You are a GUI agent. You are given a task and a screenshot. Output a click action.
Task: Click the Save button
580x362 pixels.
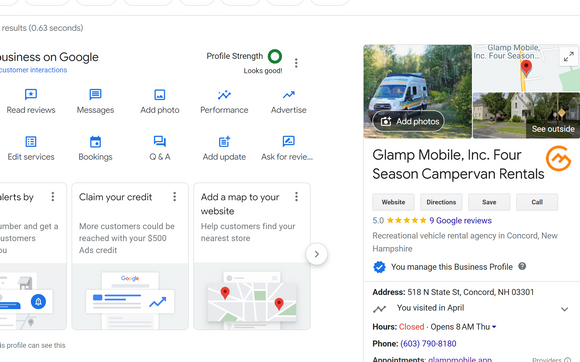click(x=489, y=202)
